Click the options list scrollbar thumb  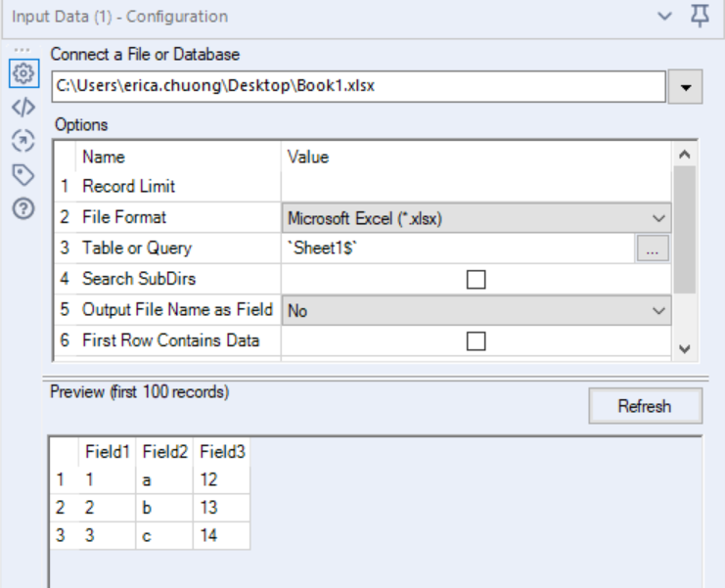click(x=685, y=230)
